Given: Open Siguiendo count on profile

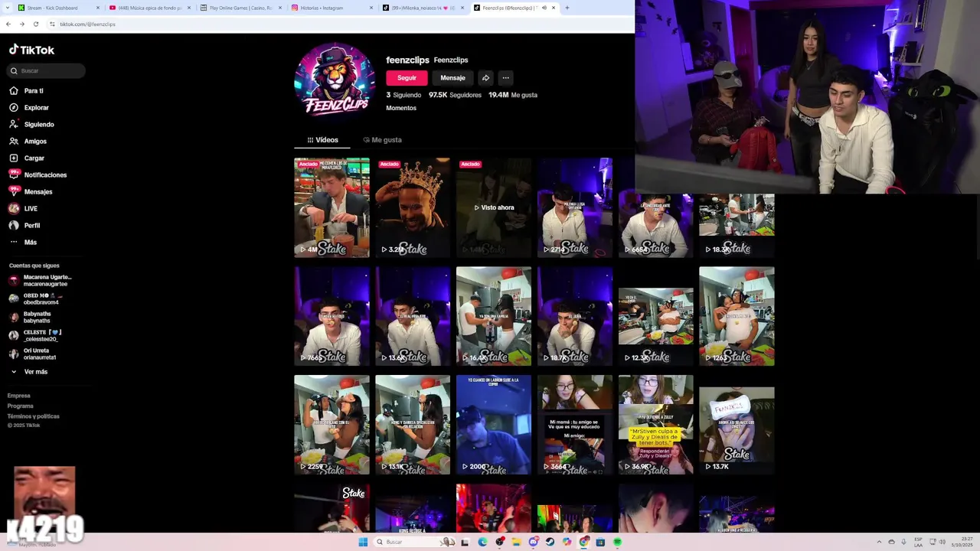Looking at the screenshot, I should (x=403, y=95).
